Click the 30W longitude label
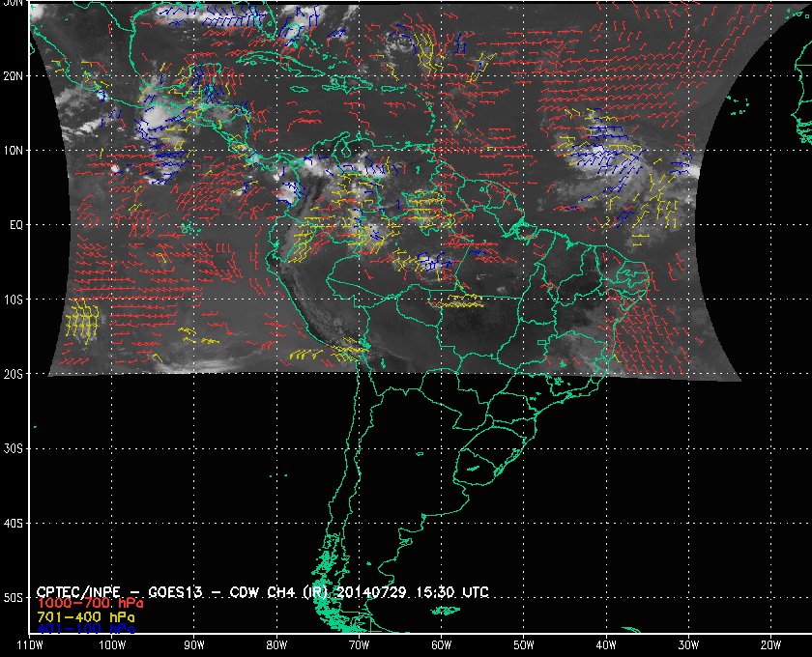812x657 pixels. click(688, 645)
